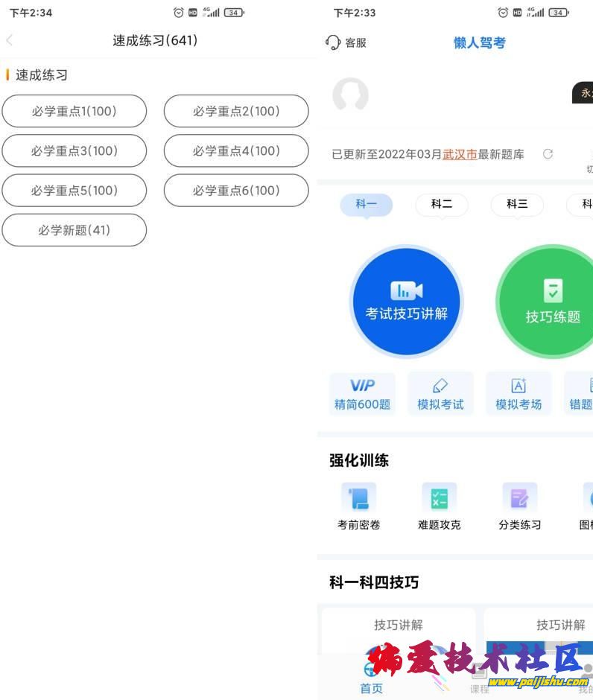Image resolution: width=593 pixels, height=700 pixels.
Task: Open 必学新题(41) practice set
Action: tap(74, 230)
